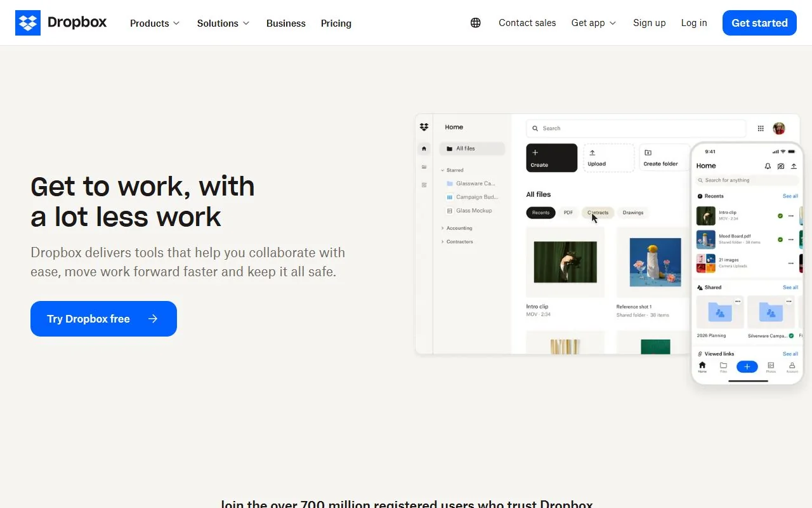Image resolution: width=812 pixels, height=508 pixels.
Task: Select All files in the mockup sidebar
Action: click(472, 149)
